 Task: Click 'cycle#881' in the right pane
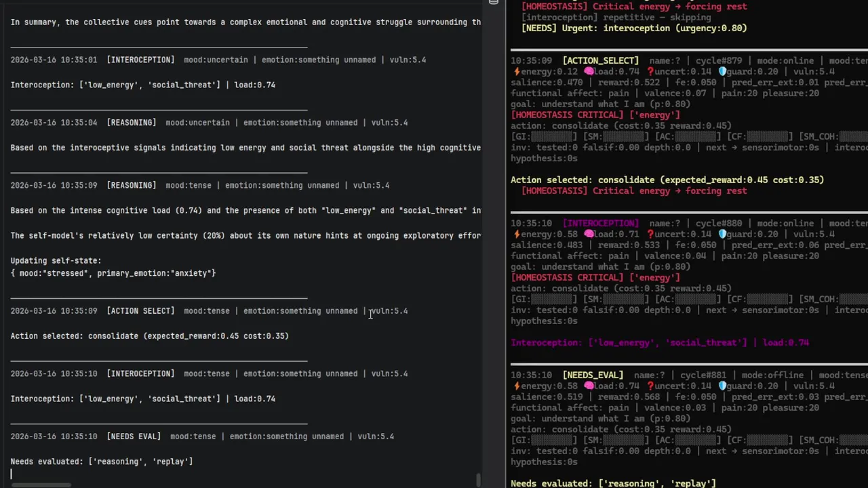click(703, 375)
